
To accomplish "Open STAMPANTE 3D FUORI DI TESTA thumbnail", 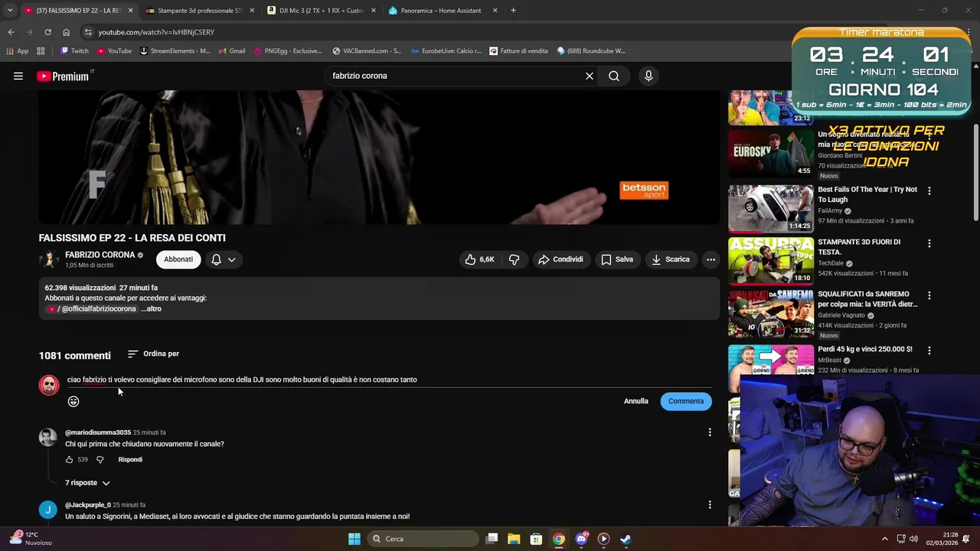I will tap(771, 260).
